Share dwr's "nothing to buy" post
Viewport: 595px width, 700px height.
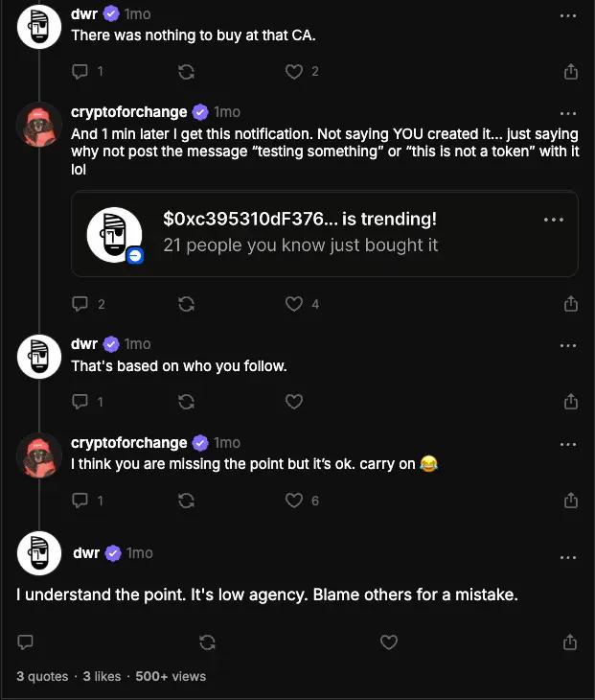pyautogui.click(x=570, y=71)
